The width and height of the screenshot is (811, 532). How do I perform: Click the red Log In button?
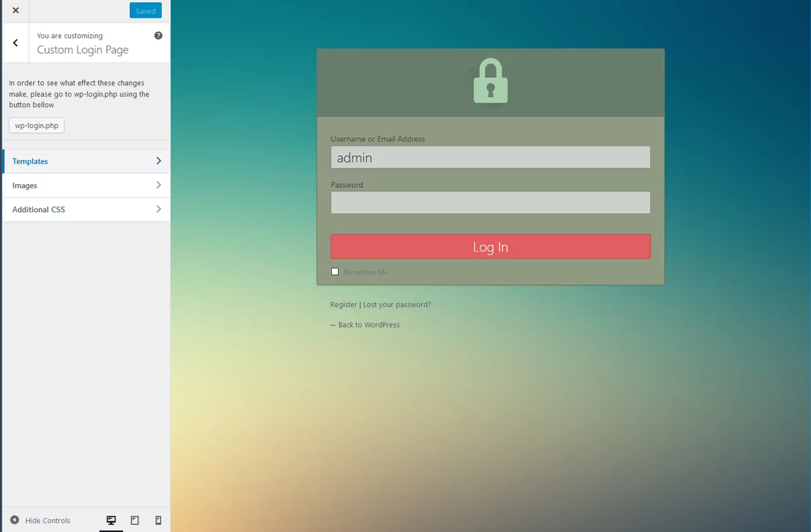(491, 247)
